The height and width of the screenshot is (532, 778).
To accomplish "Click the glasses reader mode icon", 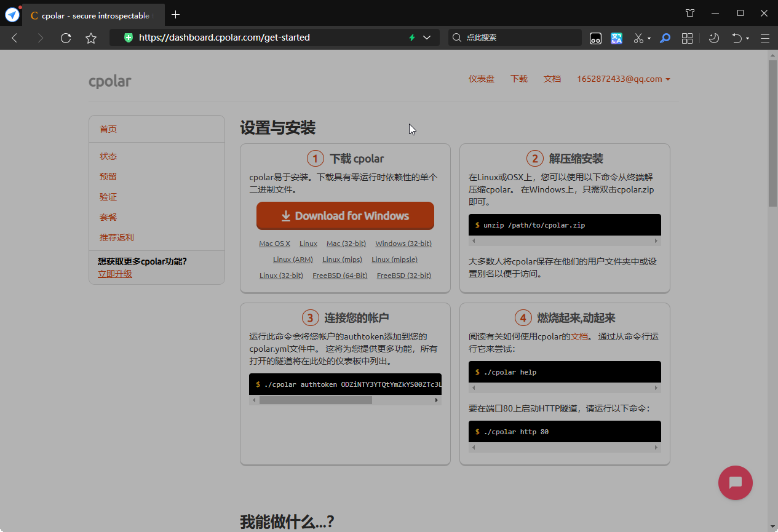I will pyautogui.click(x=595, y=38).
